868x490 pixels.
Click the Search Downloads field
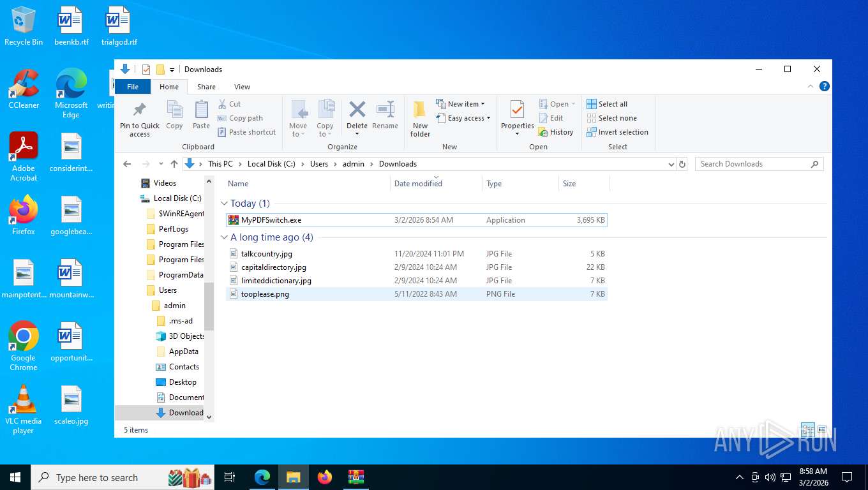click(x=759, y=164)
